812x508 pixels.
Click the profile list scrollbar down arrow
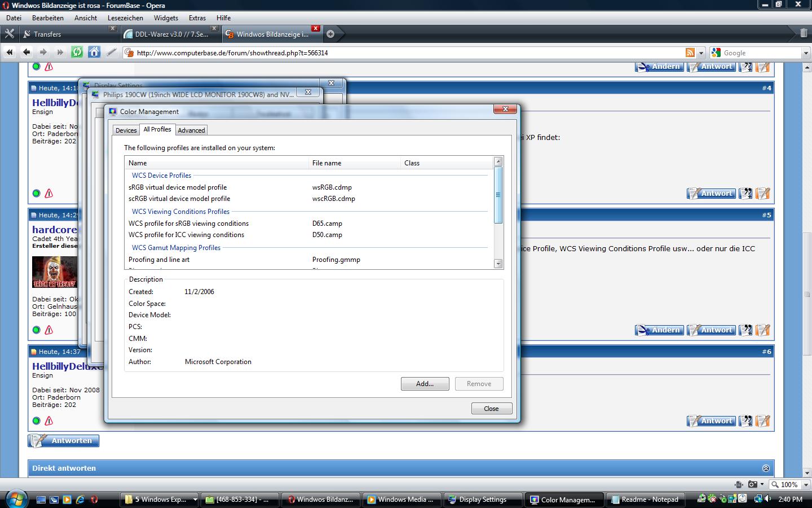(x=498, y=264)
